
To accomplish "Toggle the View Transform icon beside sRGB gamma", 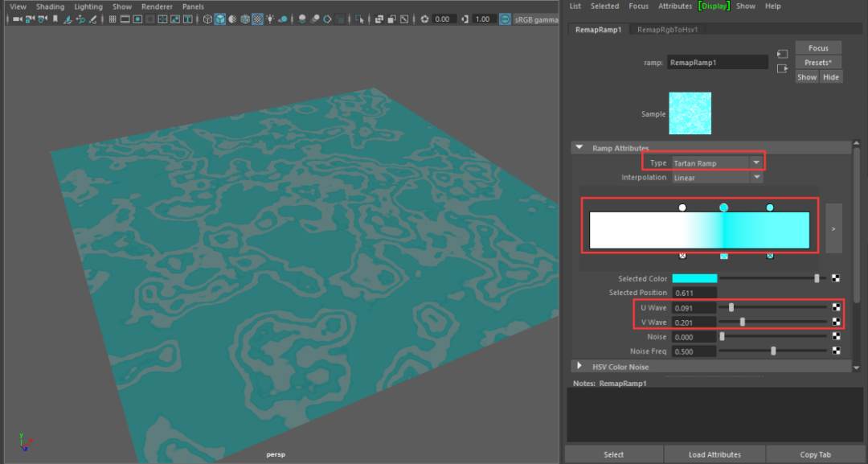I will [504, 19].
